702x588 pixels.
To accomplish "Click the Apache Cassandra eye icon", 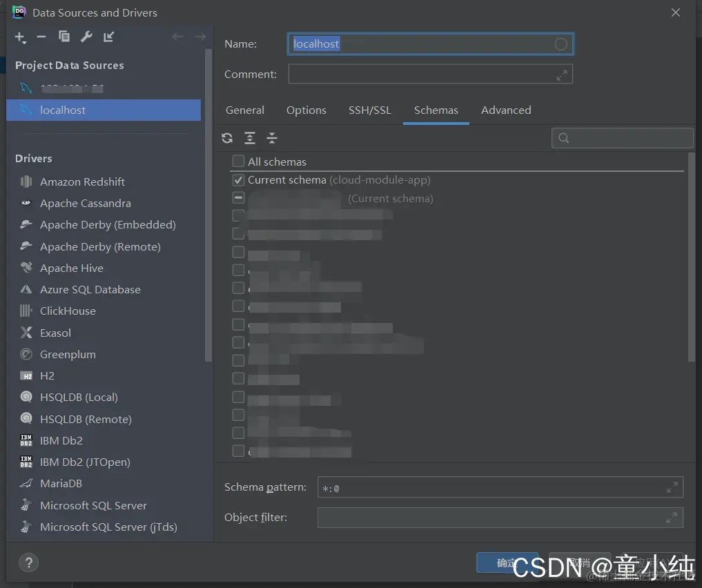I will point(26,203).
